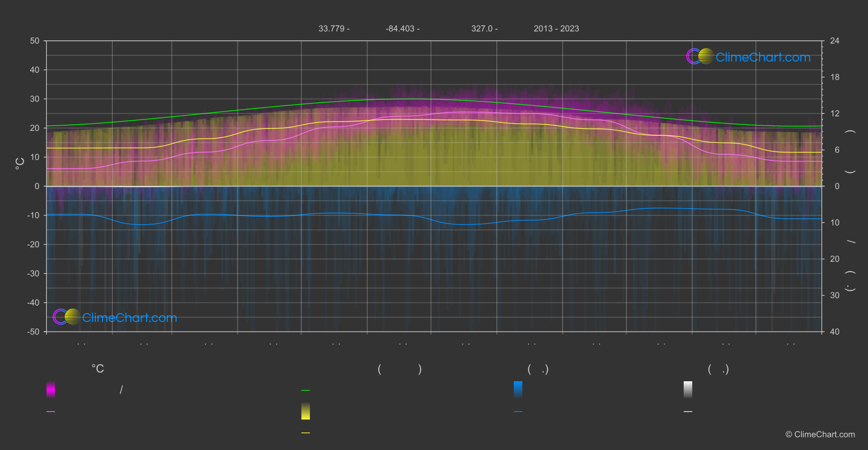Click the 50 label on left axis
The width and height of the screenshot is (868, 450).
(35, 41)
